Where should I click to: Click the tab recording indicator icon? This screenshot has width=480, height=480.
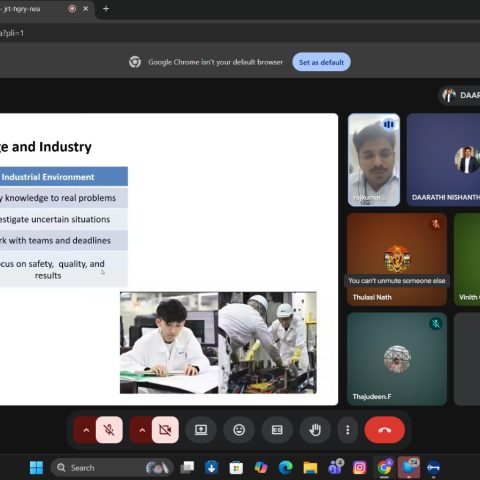pos(72,9)
